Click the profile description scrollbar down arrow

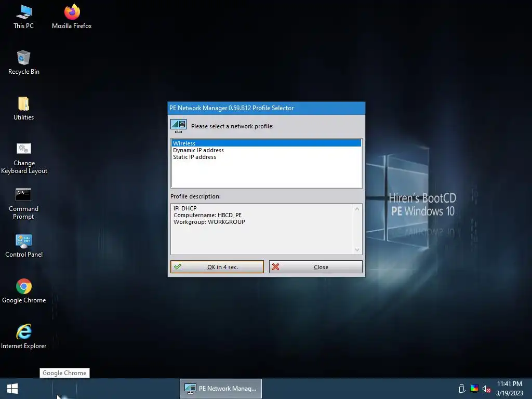pyautogui.click(x=357, y=250)
